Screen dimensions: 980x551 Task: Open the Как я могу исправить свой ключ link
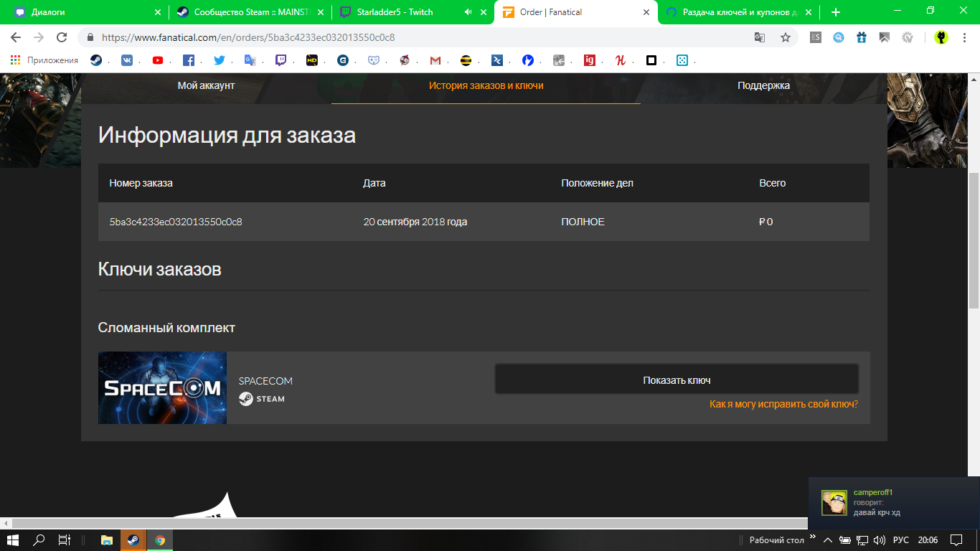click(783, 404)
